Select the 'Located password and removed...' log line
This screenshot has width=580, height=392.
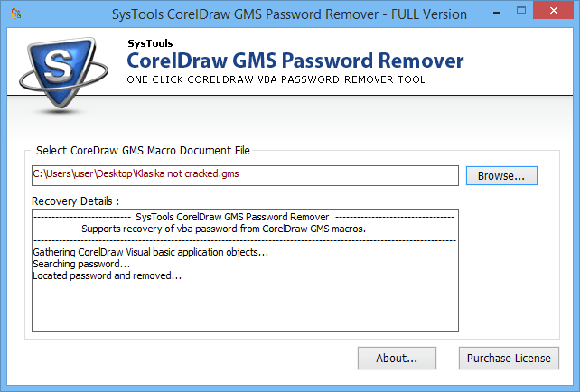click(x=107, y=275)
